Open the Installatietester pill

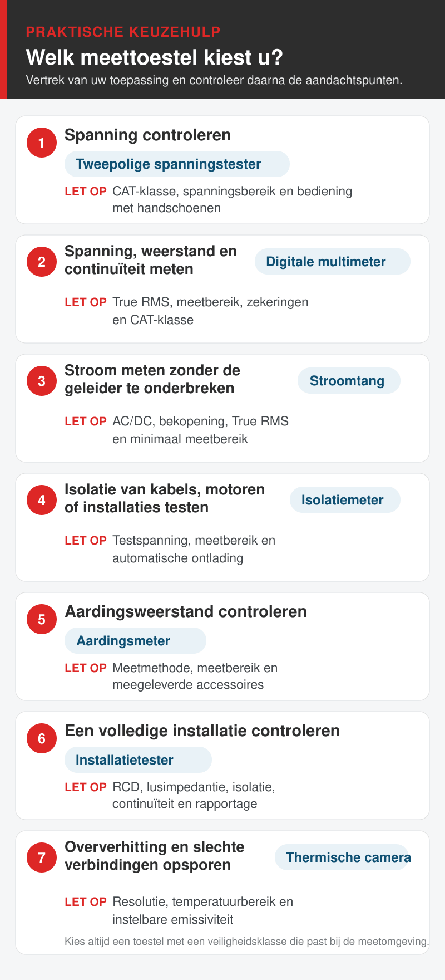(138, 760)
